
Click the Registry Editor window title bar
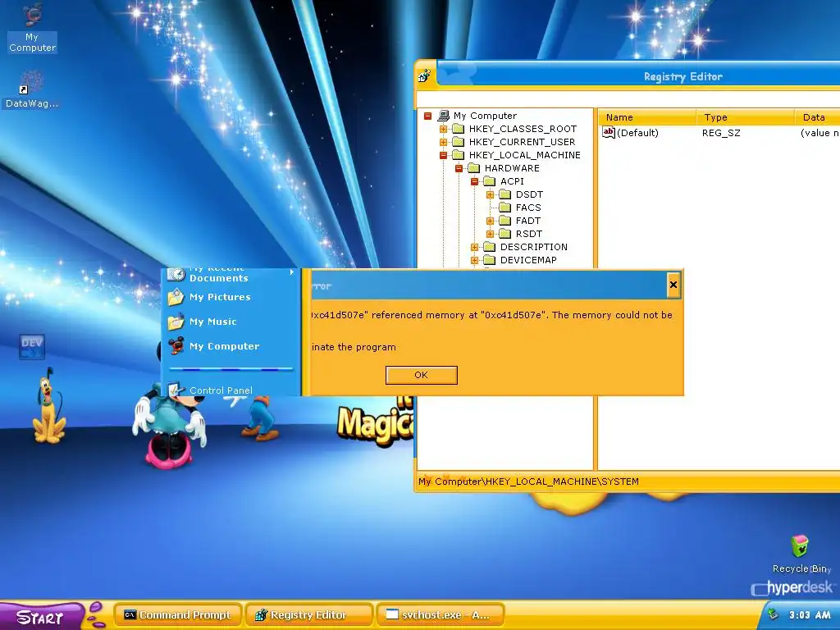[637, 76]
